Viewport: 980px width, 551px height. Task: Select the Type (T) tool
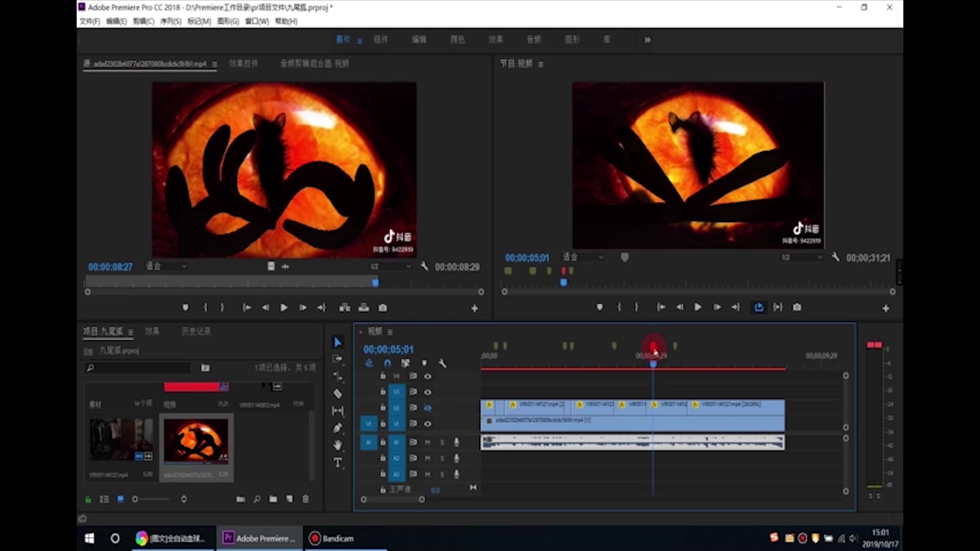click(337, 463)
